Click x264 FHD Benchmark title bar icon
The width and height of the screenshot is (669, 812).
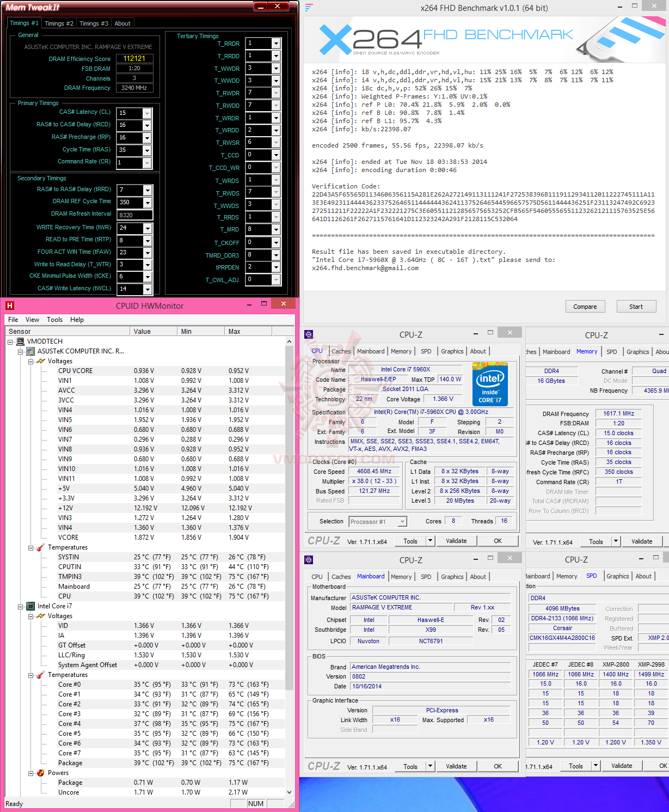[x=309, y=8]
